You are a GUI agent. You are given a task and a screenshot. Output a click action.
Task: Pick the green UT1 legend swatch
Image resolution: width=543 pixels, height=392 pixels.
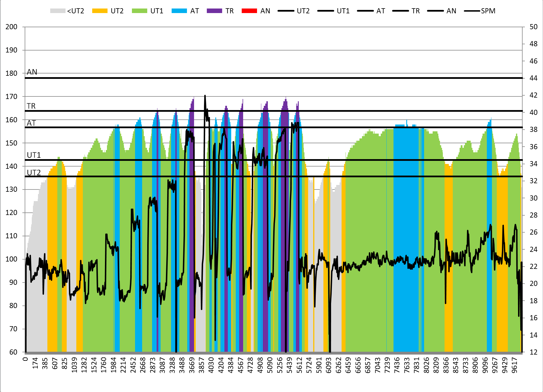(x=140, y=11)
